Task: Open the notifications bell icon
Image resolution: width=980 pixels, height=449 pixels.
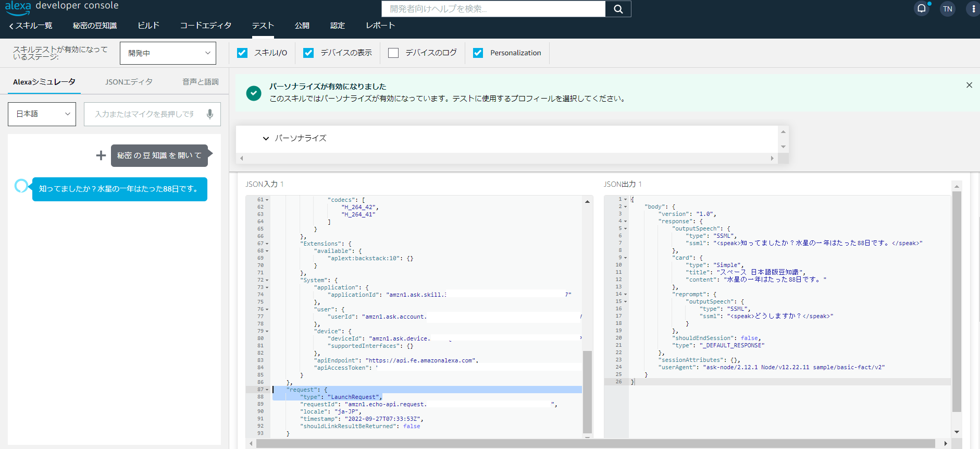Action: [x=922, y=8]
